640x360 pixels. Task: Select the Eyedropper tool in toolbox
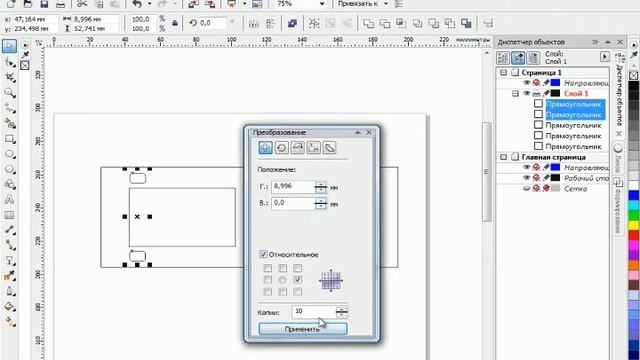[9, 276]
